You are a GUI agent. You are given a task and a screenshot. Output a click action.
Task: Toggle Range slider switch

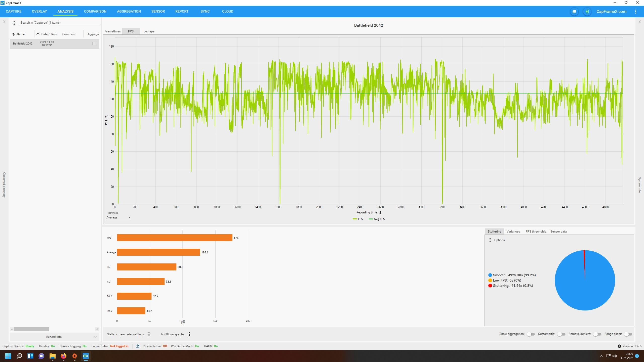[x=628, y=334]
